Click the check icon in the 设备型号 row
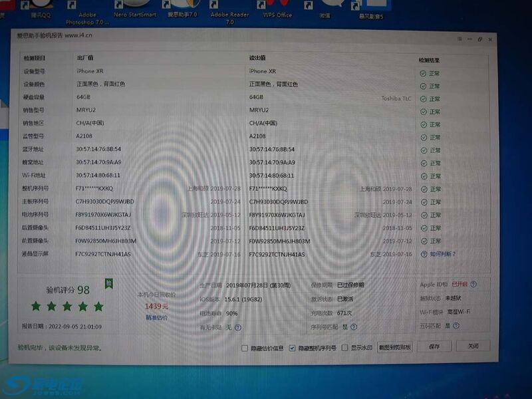The height and width of the screenshot is (399, 532). (423, 73)
